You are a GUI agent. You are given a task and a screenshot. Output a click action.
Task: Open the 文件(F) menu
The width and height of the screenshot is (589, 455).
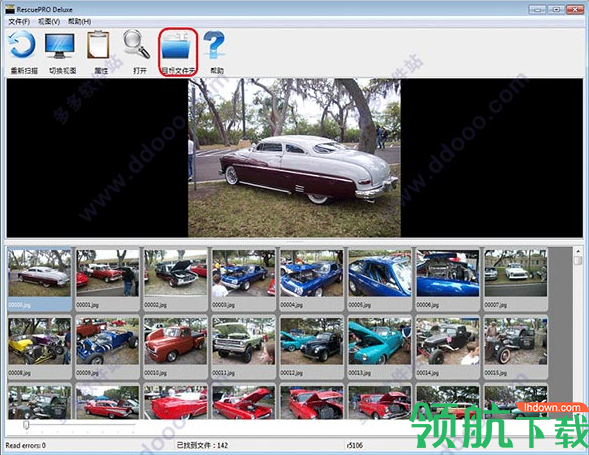pos(19,21)
